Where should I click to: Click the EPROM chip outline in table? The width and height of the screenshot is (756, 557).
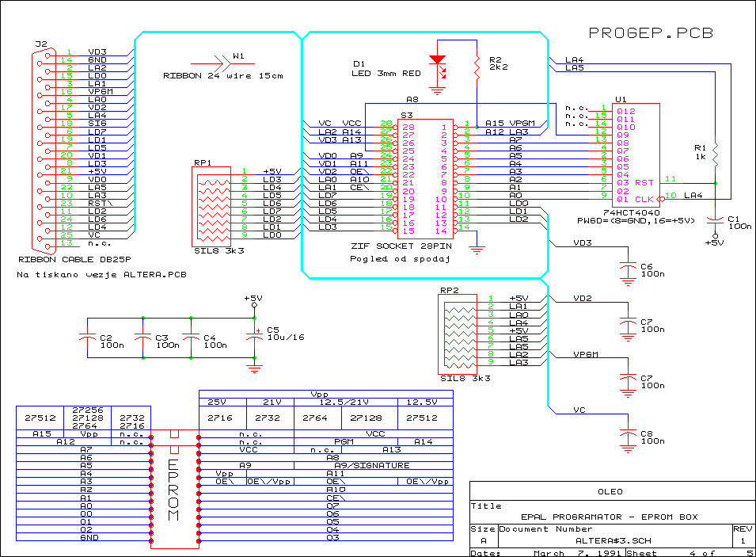(174, 490)
